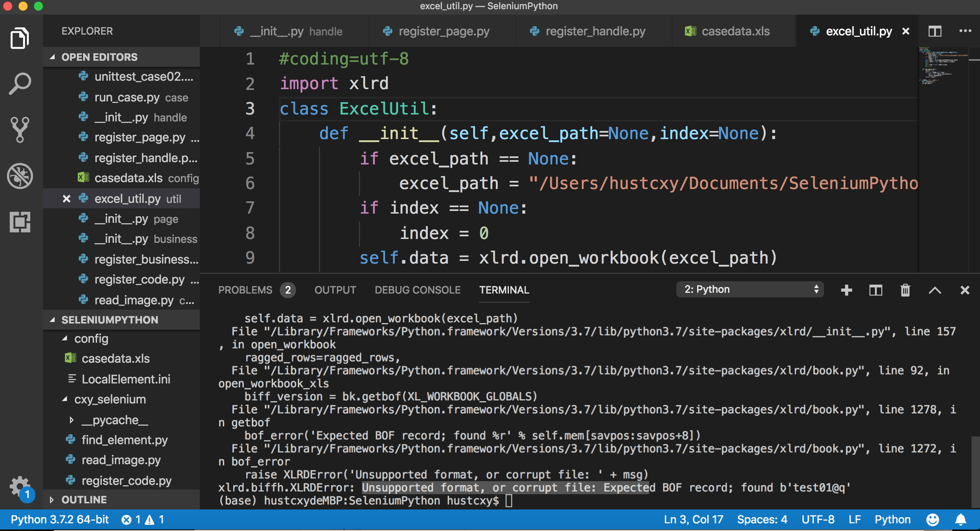This screenshot has width=980, height=531.
Task: Change Python 3.7.2 64-bit interpreter
Action: (60, 520)
